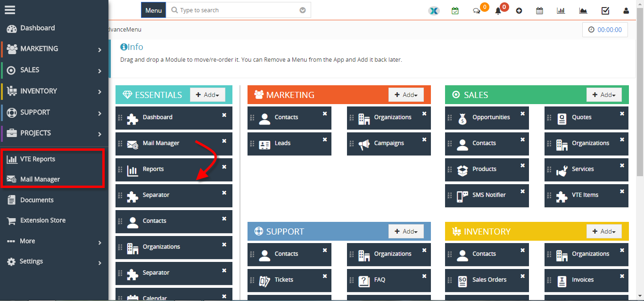
Task: Open the notifications bell icon
Action: 498,11
